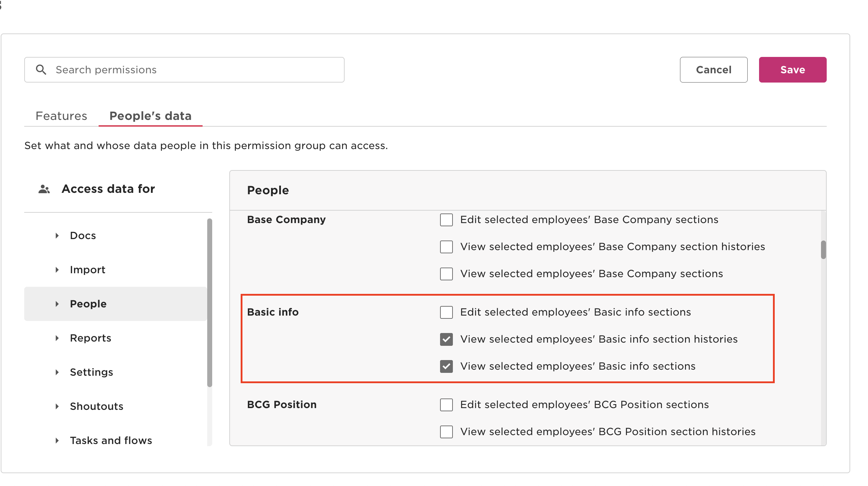Check Edit selected employees' Base Company sections
This screenshot has height=486, width=868.
point(446,220)
